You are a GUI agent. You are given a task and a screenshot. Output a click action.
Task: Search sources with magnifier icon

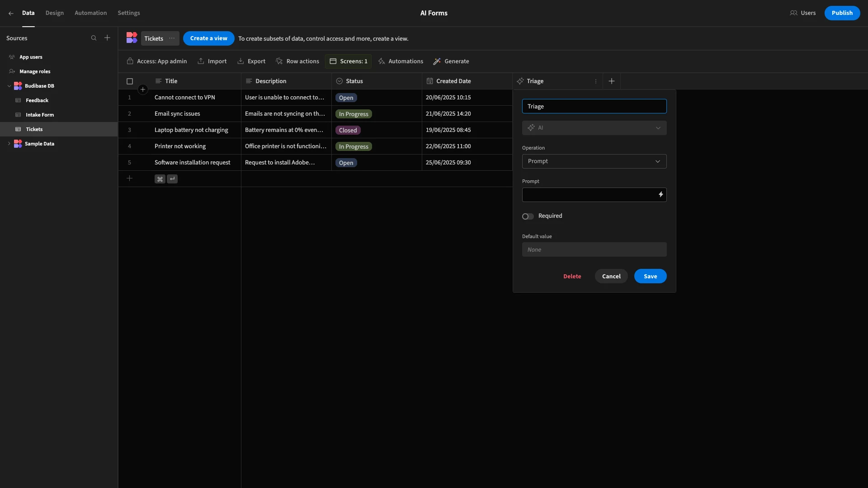pyautogui.click(x=94, y=38)
